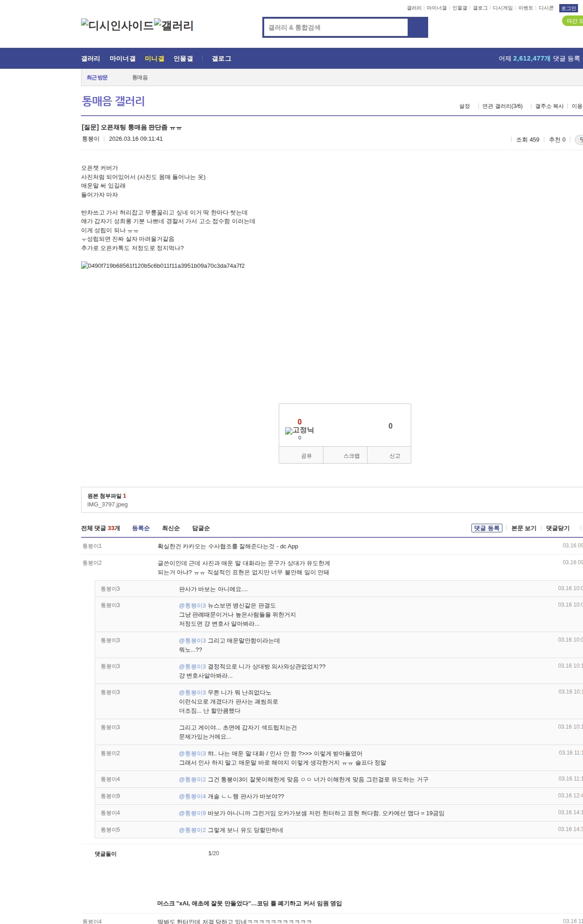Click the 전체 댓글 33개 label

[101, 528]
